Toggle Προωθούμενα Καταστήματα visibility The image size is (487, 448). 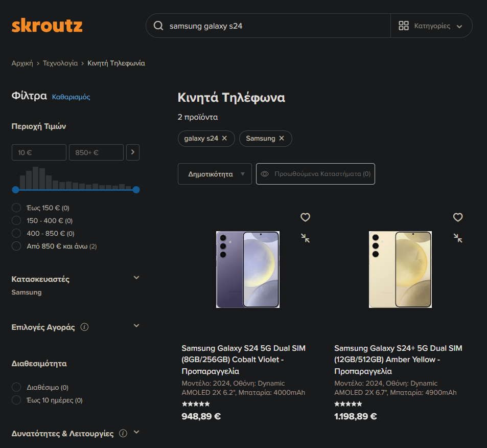(315, 174)
